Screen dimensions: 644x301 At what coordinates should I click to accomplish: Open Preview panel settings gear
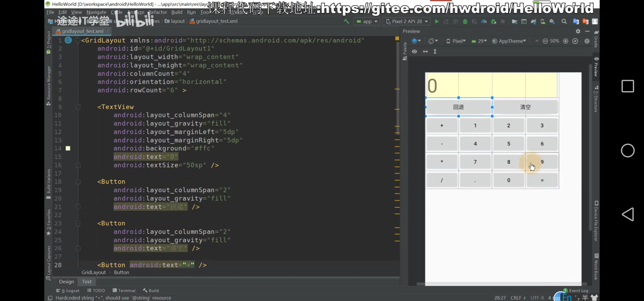578,31
